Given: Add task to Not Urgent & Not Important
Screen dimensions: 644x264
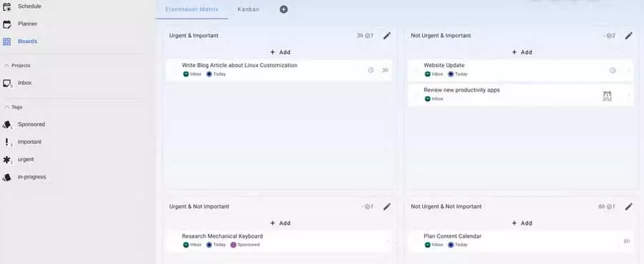Looking at the screenshot, I should (522, 223).
